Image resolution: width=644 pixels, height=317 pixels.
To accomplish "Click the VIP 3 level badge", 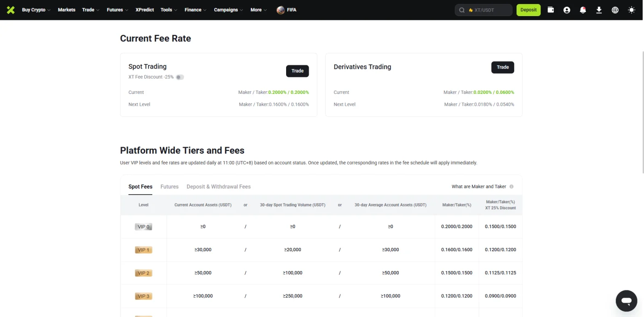I will 144,296.
